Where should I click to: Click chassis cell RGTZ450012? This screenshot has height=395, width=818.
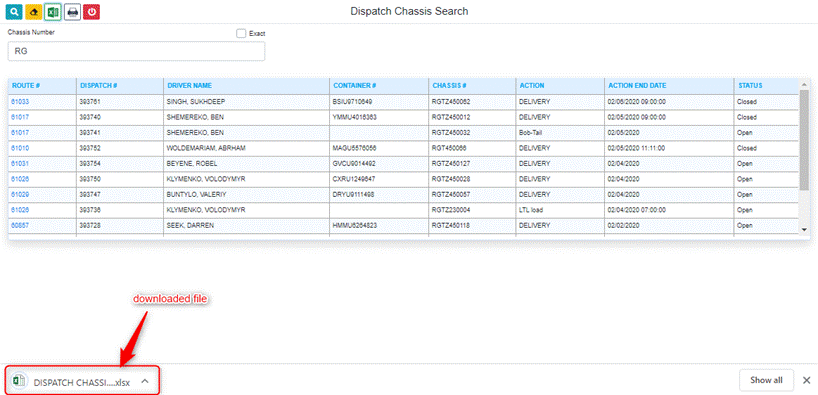pyautogui.click(x=472, y=117)
